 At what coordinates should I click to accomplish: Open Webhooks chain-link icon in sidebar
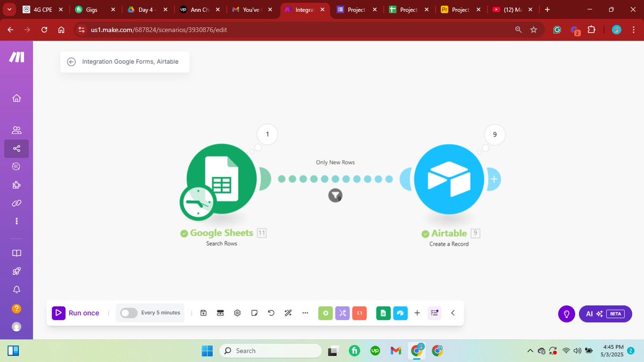(x=17, y=203)
